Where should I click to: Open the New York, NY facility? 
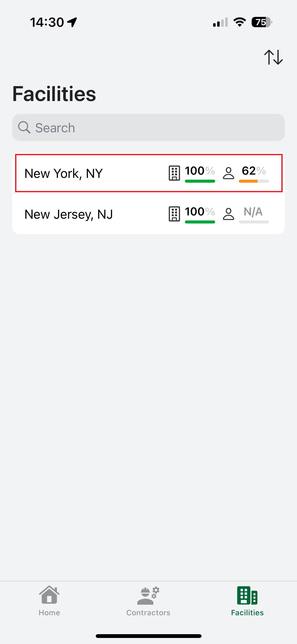point(63,174)
